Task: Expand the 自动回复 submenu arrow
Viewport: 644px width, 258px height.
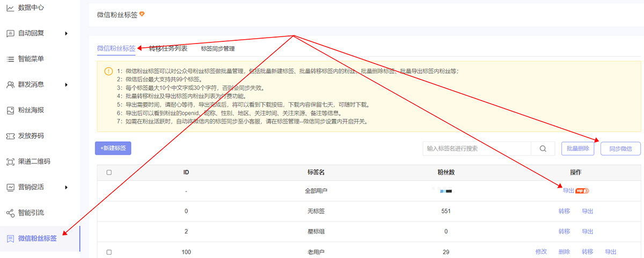Action: [x=67, y=33]
